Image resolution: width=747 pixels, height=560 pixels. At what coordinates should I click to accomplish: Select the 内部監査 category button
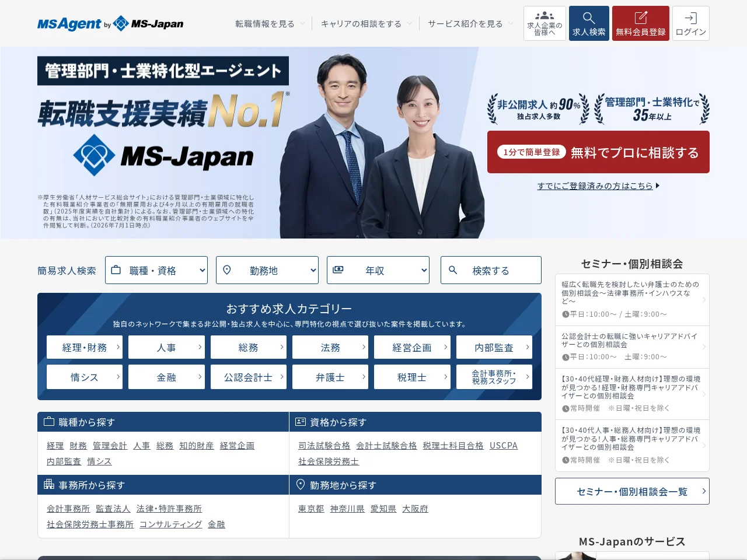click(x=494, y=347)
